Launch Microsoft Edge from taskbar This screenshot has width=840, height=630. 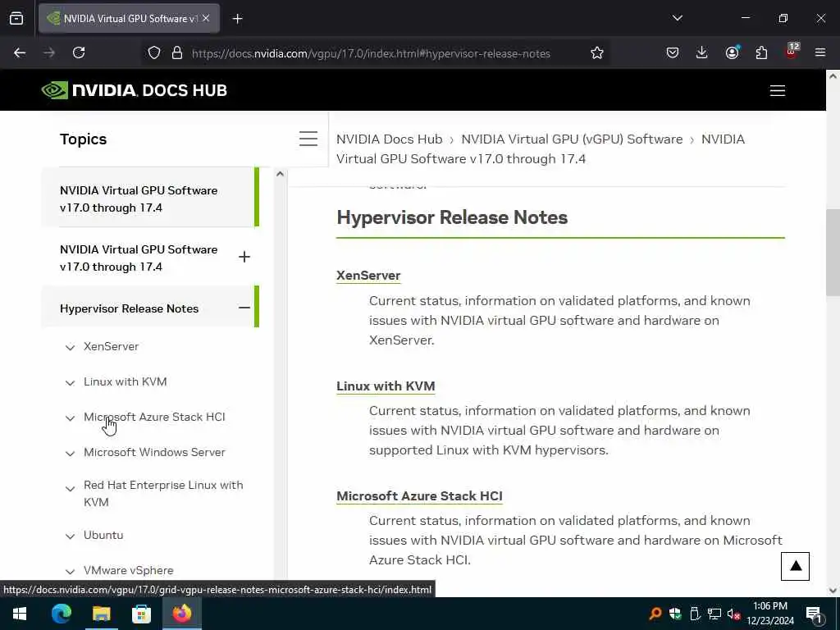(61, 614)
